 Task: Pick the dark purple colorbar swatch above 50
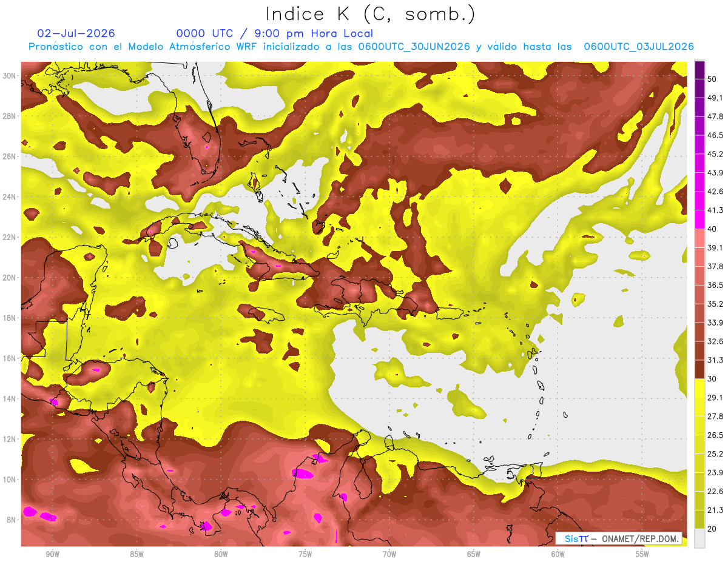(699, 70)
